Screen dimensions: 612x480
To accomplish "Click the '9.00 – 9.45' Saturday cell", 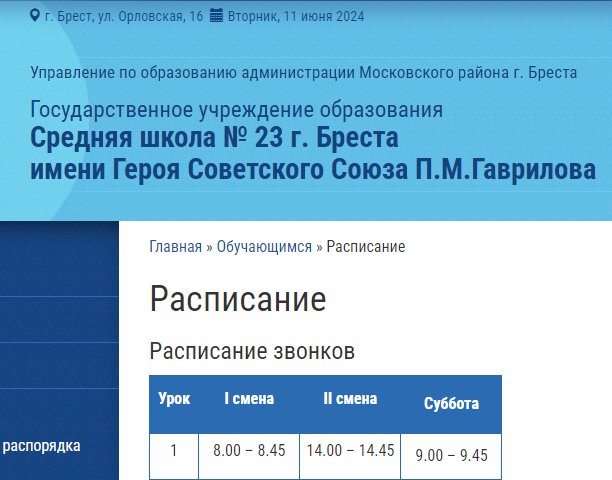I will pos(451,455).
